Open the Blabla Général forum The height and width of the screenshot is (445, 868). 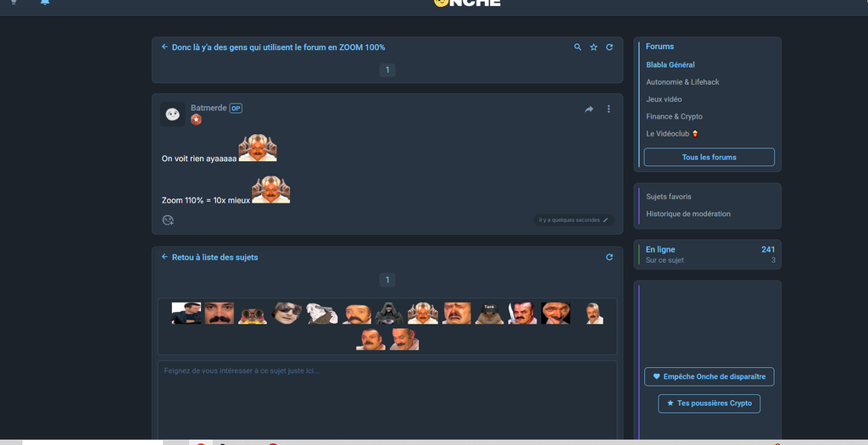[670, 64]
